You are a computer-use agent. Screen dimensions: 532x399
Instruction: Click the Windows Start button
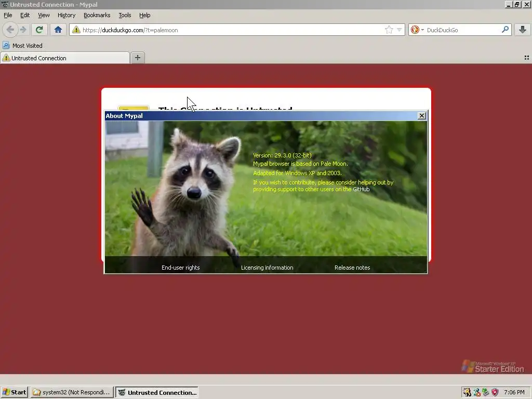pyautogui.click(x=15, y=393)
